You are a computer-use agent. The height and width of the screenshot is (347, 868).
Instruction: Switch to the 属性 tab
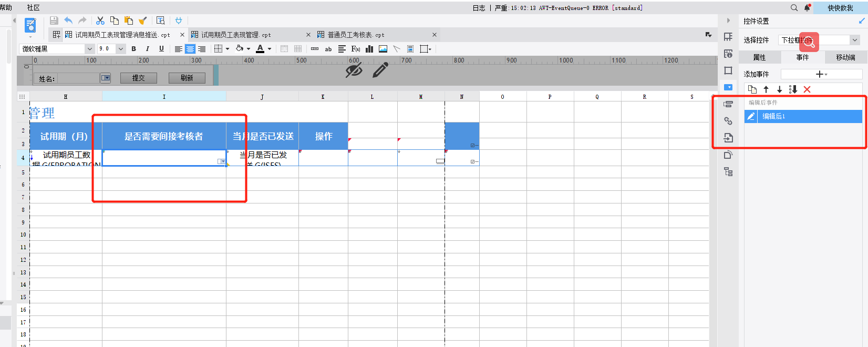click(x=760, y=57)
